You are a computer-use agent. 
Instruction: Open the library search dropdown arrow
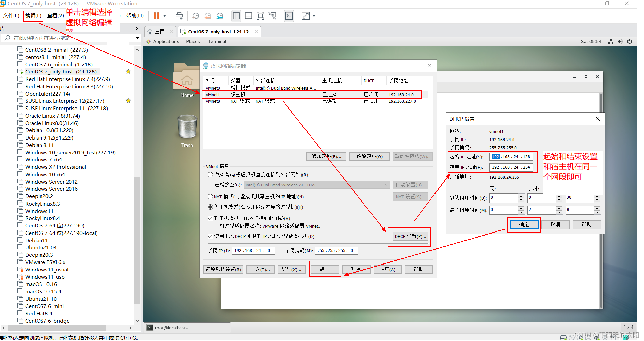click(137, 38)
